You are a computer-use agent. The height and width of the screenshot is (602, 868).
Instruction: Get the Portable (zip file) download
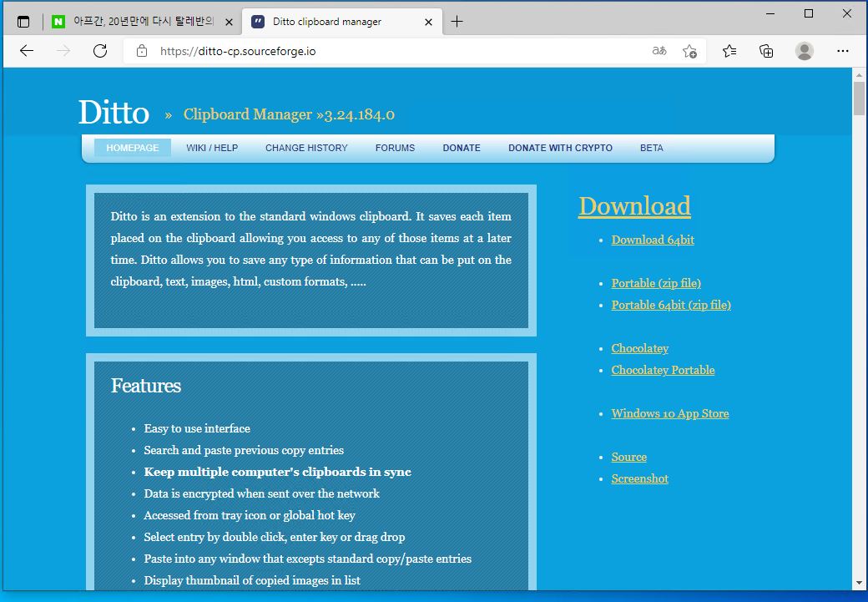(656, 283)
